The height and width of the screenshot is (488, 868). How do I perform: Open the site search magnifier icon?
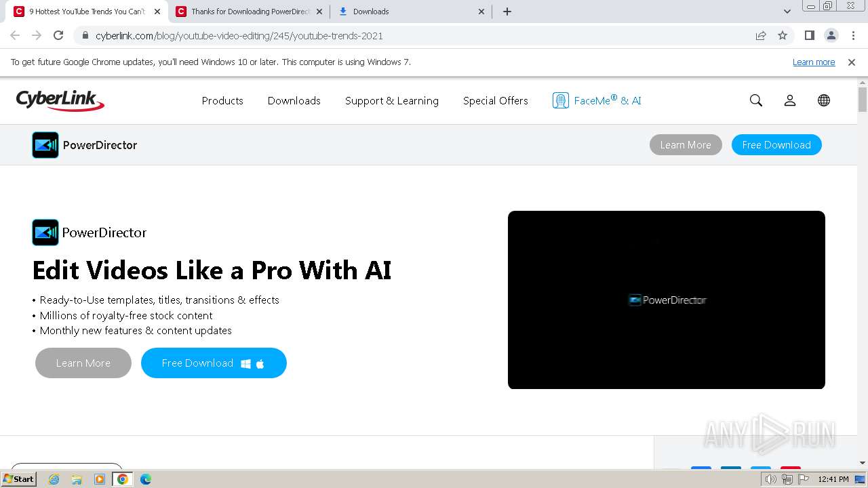click(756, 100)
